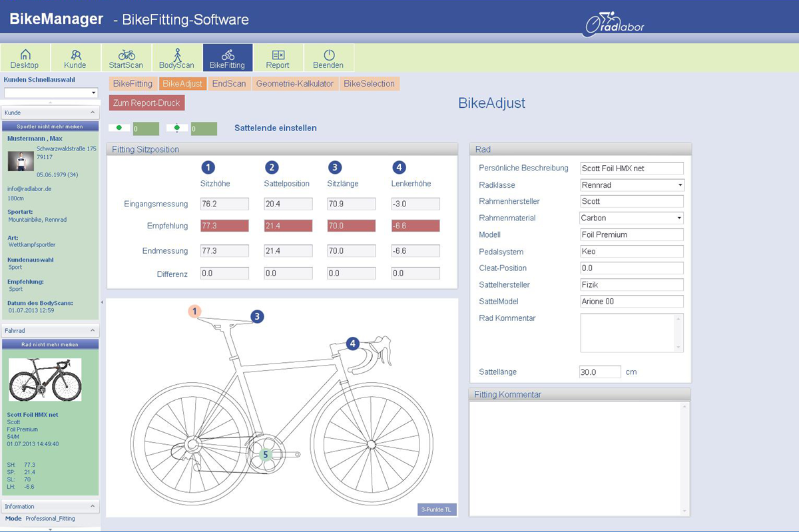Click number 1 badge above Sitzhöhe

pos(208,167)
